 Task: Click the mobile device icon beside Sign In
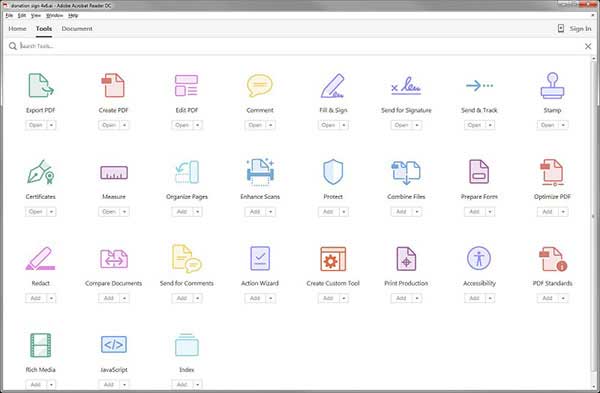(x=561, y=28)
